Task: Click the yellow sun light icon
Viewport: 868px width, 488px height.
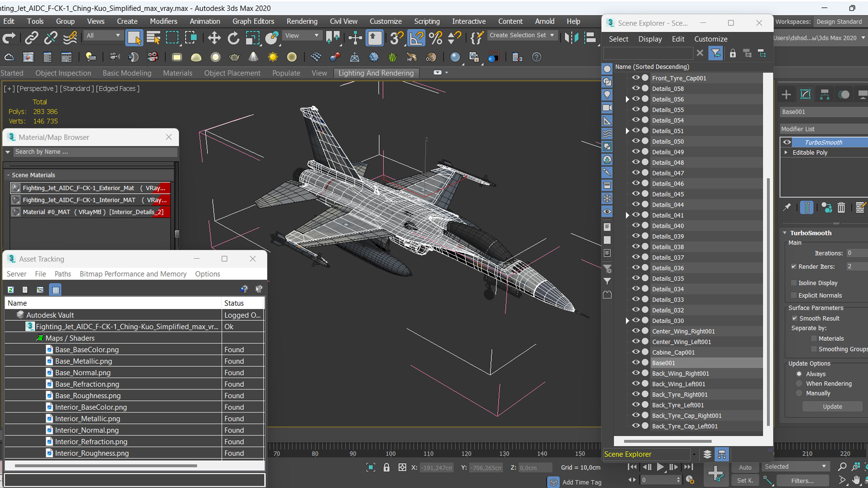Action: click(273, 57)
